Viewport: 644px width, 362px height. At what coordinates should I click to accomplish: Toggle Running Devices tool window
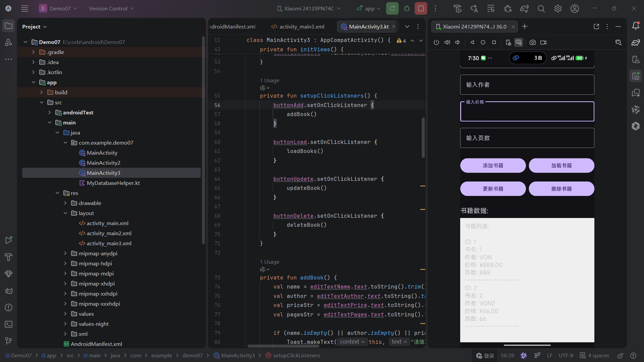pos(636,76)
